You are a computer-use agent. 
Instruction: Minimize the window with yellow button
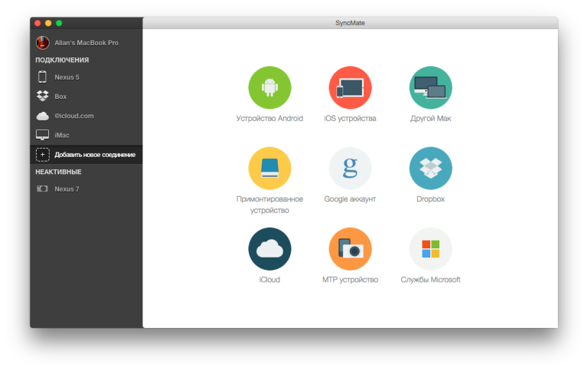pyautogui.click(x=48, y=23)
